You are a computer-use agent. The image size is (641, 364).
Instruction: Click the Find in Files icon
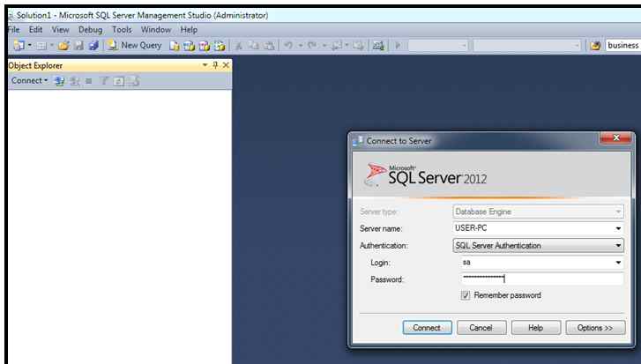click(x=595, y=46)
